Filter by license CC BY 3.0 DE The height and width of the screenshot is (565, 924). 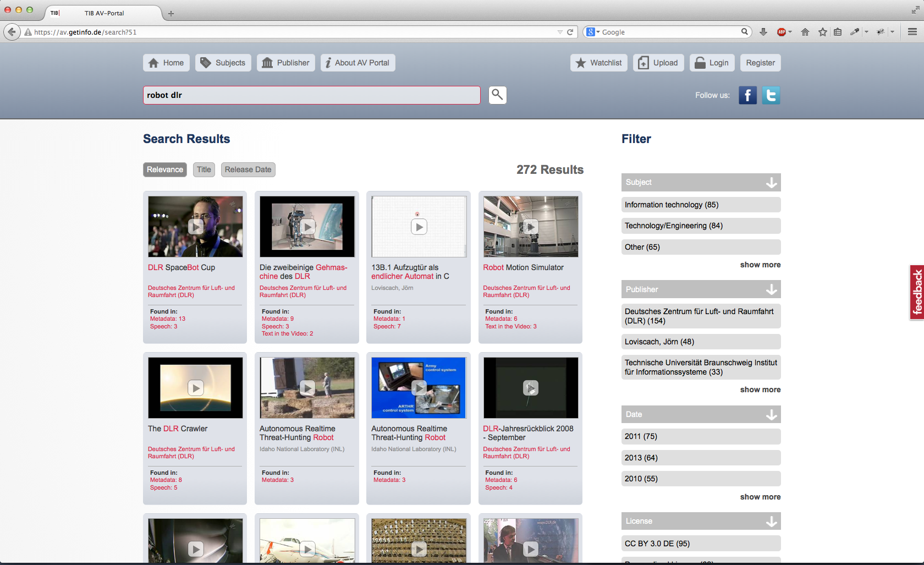coord(701,544)
